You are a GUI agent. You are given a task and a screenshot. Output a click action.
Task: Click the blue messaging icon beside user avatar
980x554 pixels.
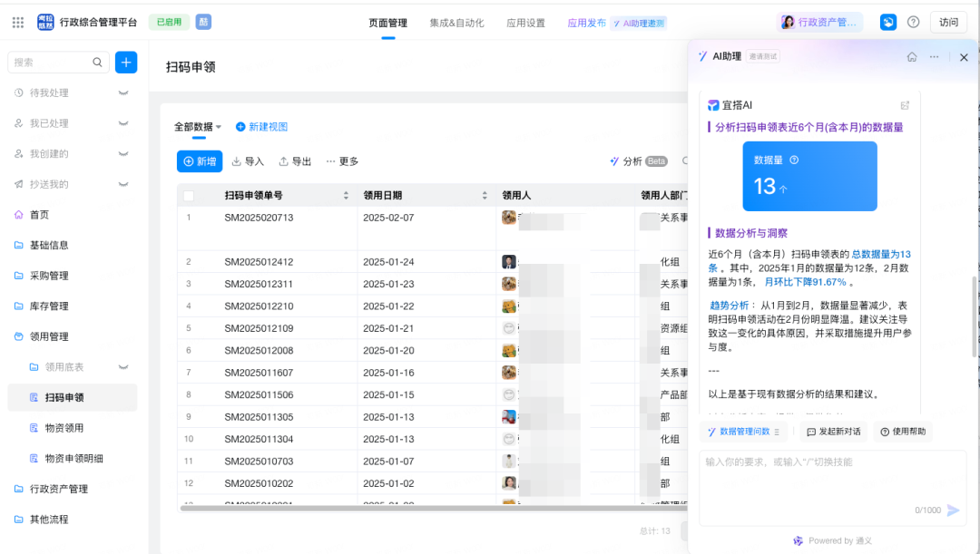887,21
